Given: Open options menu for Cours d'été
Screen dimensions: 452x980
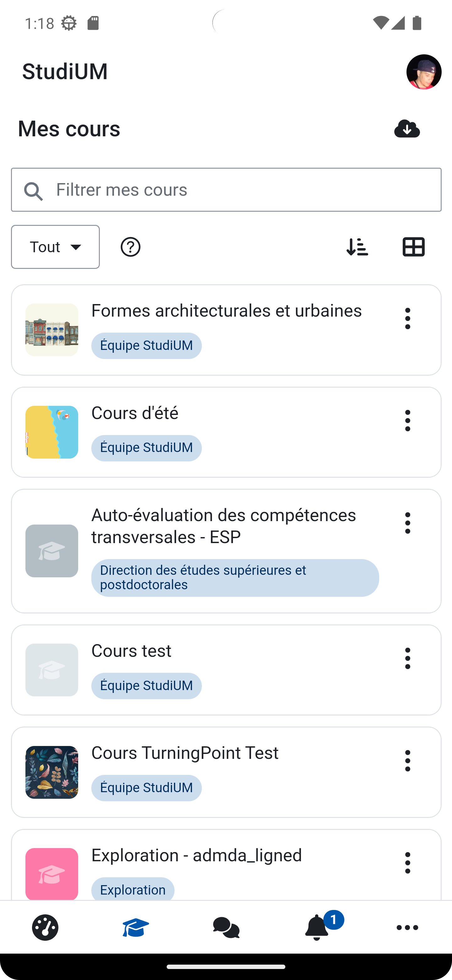Looking at the screenshot, I should click(x=407, y=420).
